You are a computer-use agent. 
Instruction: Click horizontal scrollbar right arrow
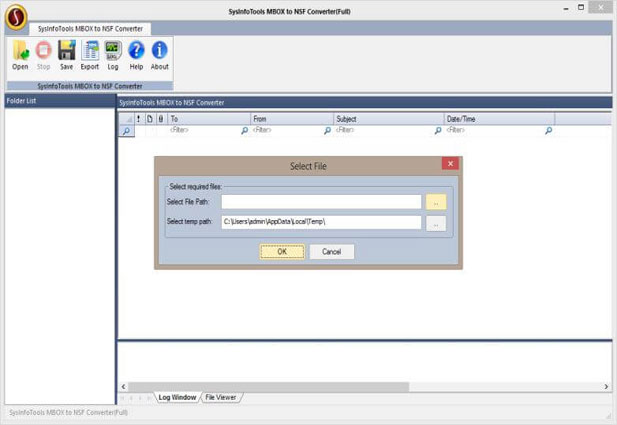pyautogui.click(x=606, y=387)
